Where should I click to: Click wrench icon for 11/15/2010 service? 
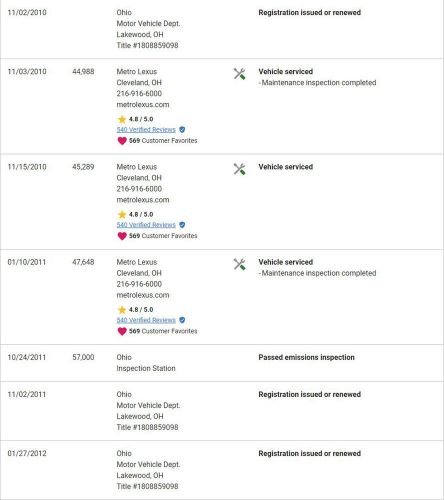(x=239, y=169)
